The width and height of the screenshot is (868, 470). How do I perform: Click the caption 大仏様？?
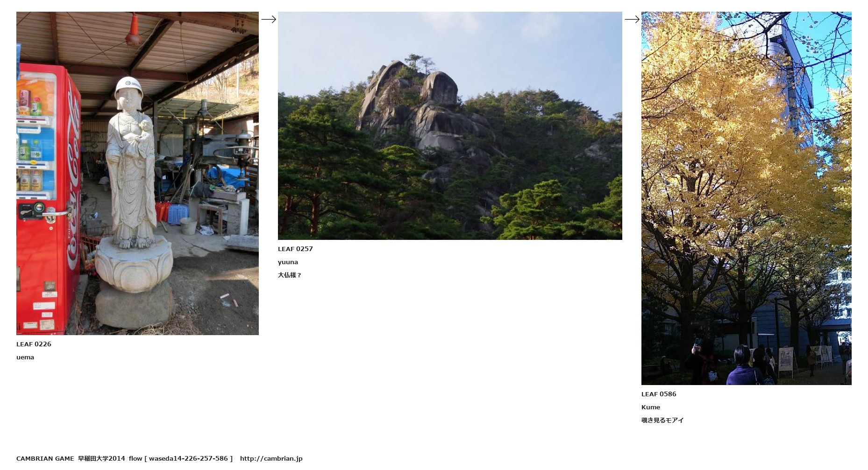(x=290, y=275)
